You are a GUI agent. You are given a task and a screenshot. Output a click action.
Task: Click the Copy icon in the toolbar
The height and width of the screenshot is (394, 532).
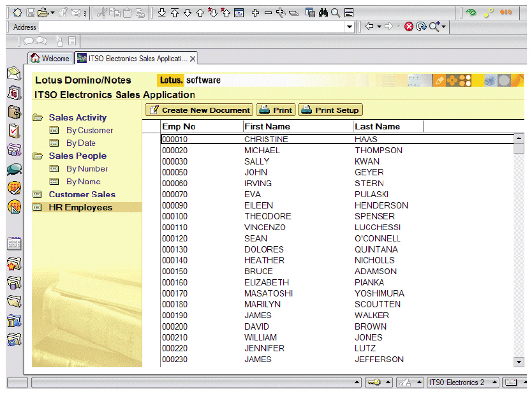tap(115, 13)
